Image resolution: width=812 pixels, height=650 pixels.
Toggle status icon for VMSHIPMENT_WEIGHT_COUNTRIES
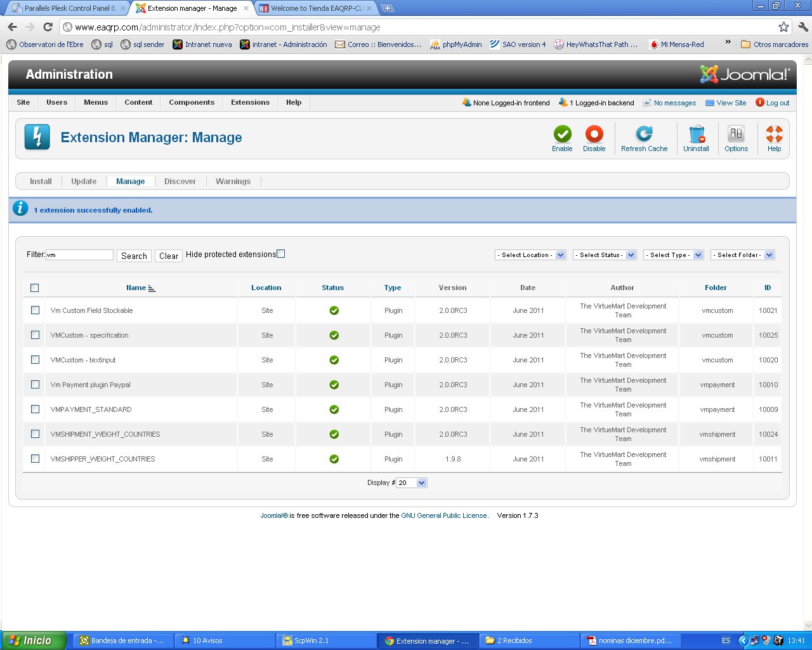334,434
